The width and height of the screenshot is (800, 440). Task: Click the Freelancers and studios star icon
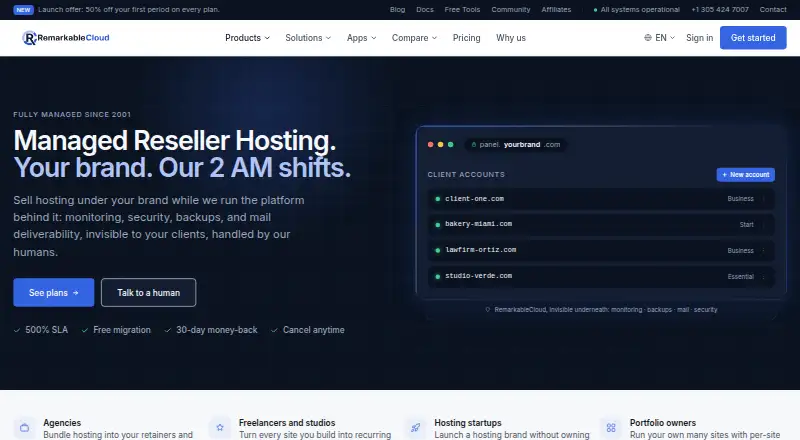coord(220,428)
